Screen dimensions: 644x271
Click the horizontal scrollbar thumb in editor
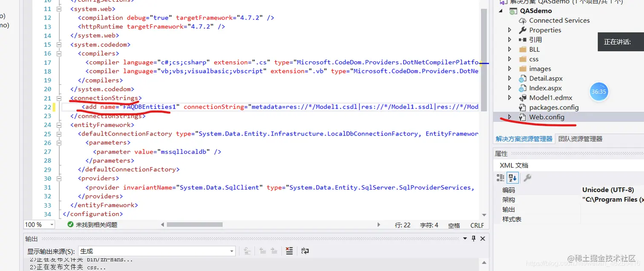click(194, 225)
